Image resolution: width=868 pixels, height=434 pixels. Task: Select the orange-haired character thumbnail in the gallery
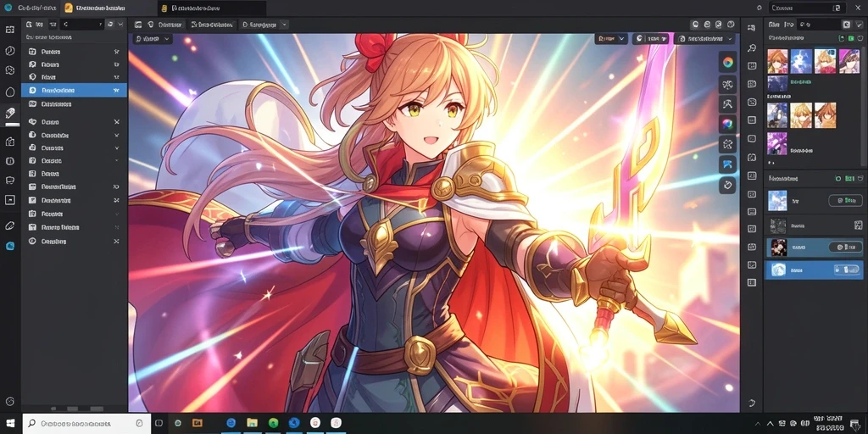[x=777, y=61]
